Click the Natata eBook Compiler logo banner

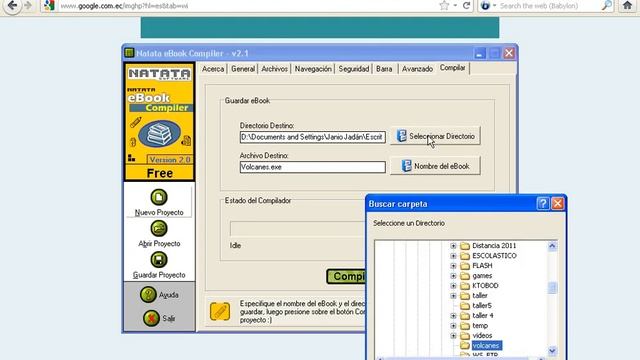click(x=159, y=122)
